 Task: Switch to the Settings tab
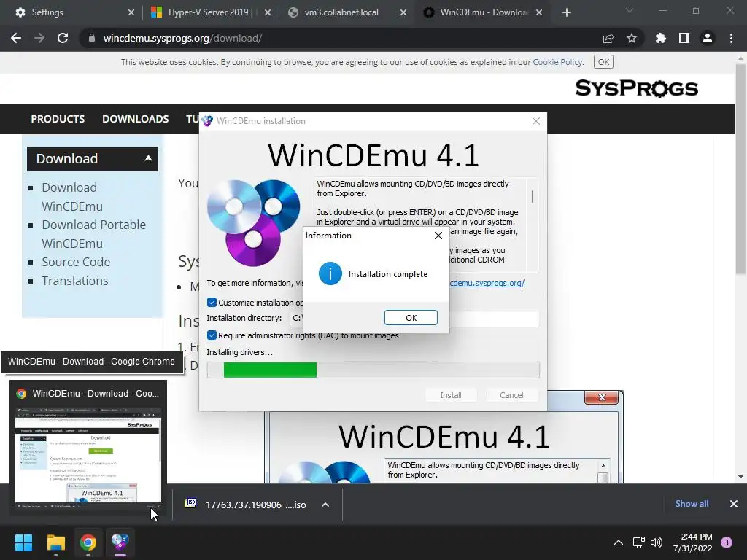click(47, 12)
